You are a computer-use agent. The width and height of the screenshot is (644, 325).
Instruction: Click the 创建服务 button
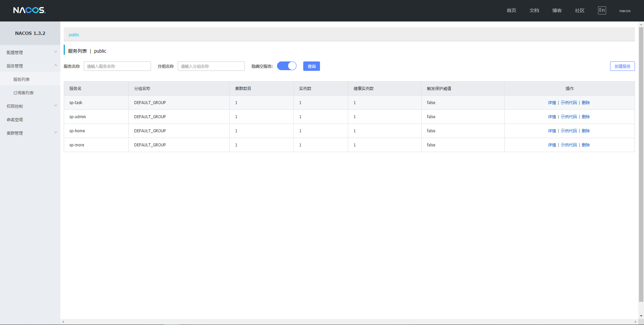click(622, 66)
